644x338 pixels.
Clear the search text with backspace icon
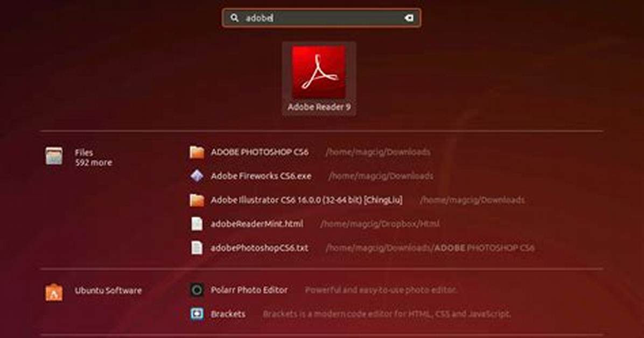click(409, 18)
